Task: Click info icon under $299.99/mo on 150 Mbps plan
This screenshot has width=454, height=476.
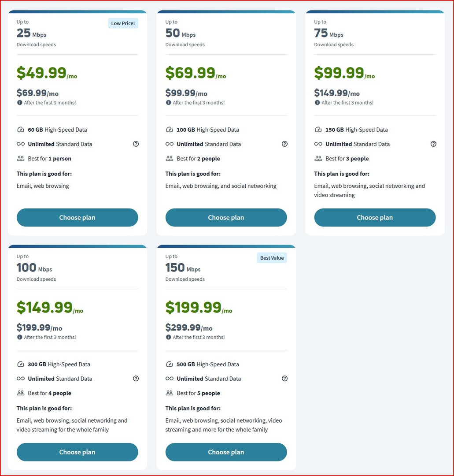Action: tap(169, 337)
